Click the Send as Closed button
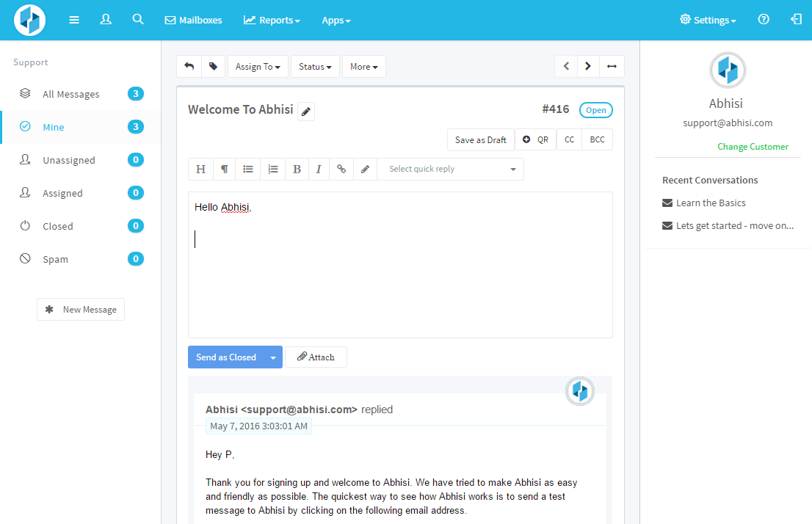 pos(226,357)
